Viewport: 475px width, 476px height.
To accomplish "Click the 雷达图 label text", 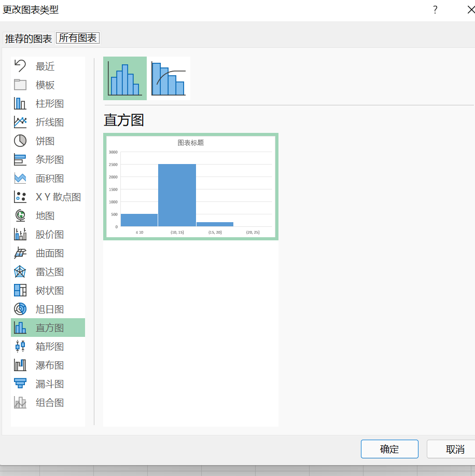I will pyautogui.click(x=50, y=271).
